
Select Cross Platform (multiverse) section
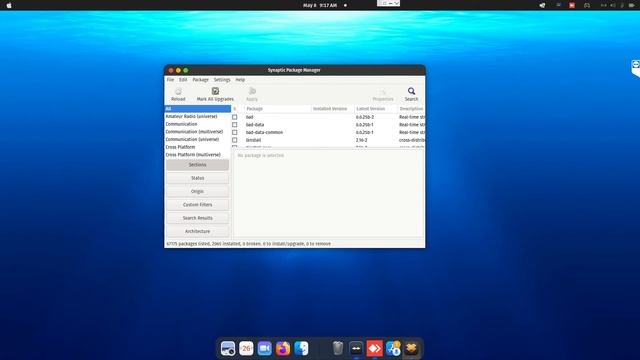click(198, 155)
